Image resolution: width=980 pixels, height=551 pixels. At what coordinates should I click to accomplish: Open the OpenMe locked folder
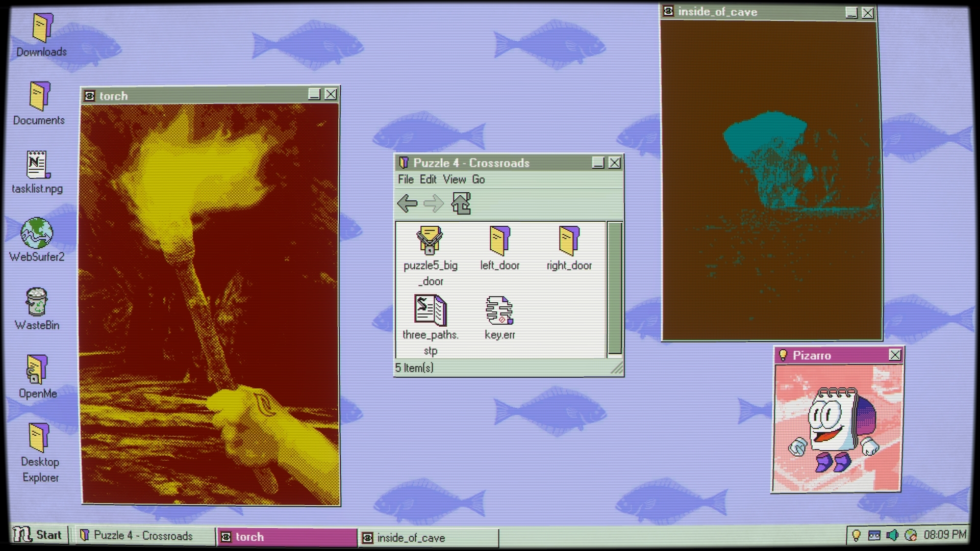pos(37,370)
